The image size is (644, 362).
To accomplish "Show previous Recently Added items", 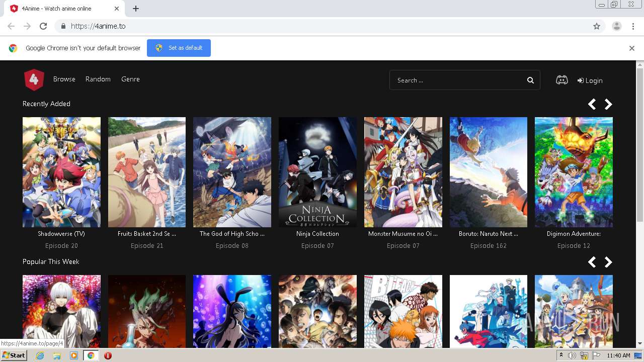I will click(592, 104).
